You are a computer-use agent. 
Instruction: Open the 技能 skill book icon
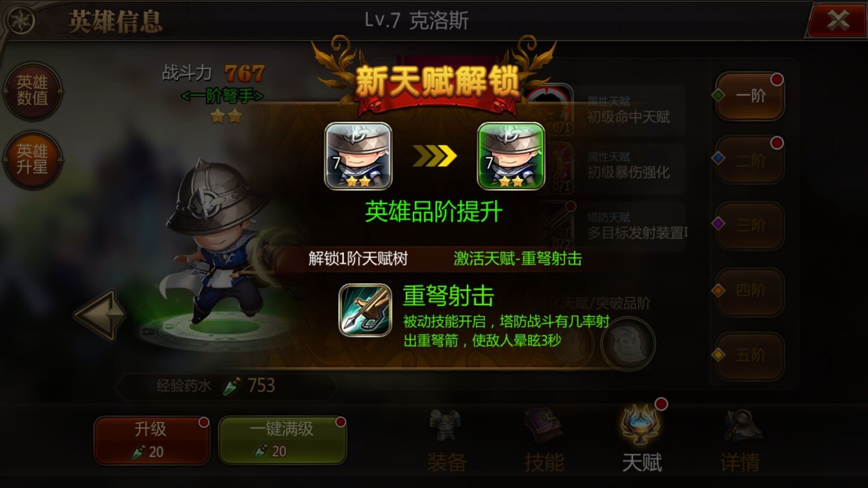pyautogui.click(x=543, y=426)
